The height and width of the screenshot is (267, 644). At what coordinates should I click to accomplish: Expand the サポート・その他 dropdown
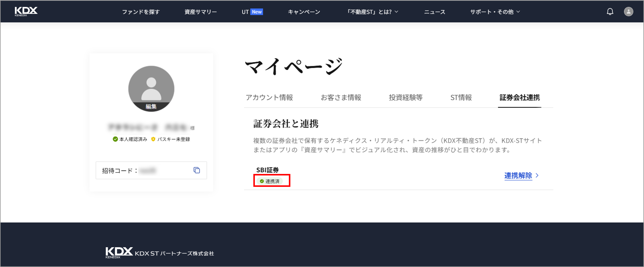pyautogui.click(x=495, y=12)
